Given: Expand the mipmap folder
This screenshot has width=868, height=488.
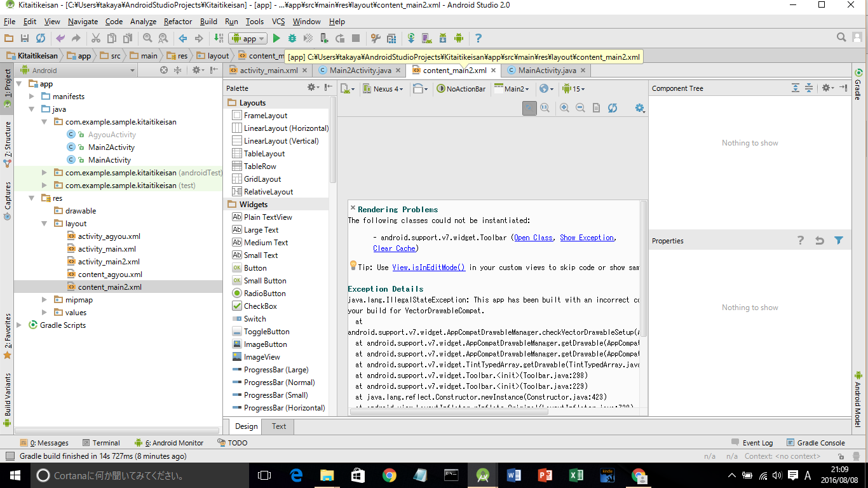Looking at the screenshot, I should (x=44, y=300).
